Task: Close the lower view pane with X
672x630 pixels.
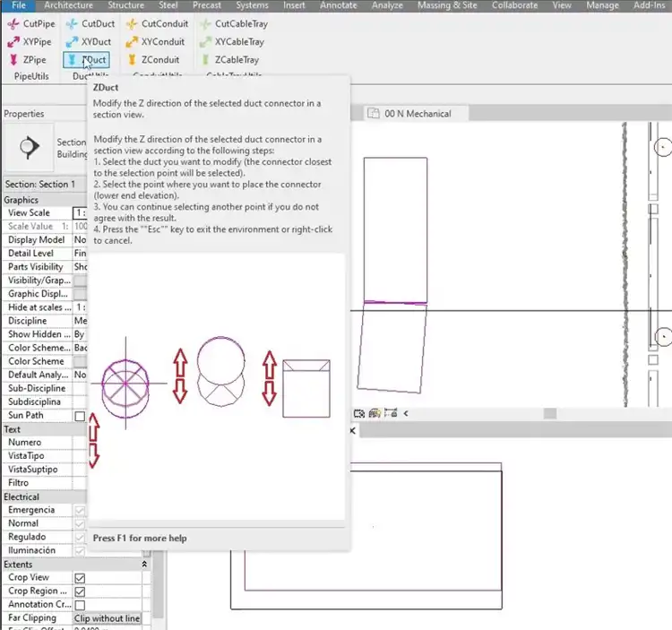Action: pos(352,431)
